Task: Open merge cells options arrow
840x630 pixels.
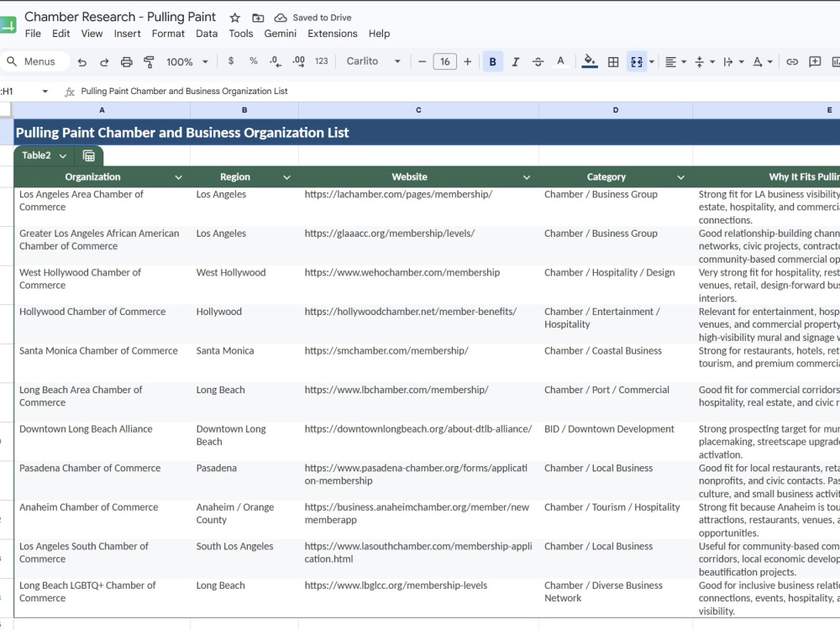Action: pyautogui.click(x=652, y=62)
